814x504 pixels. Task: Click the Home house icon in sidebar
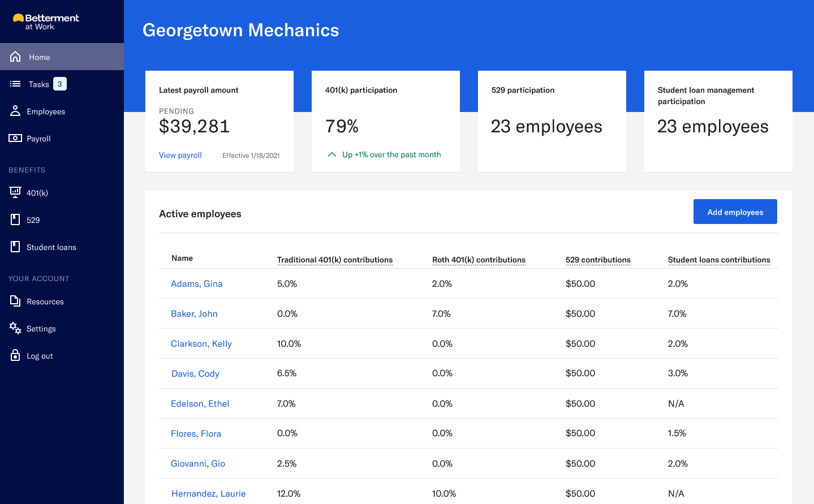[x=15, y=56]
